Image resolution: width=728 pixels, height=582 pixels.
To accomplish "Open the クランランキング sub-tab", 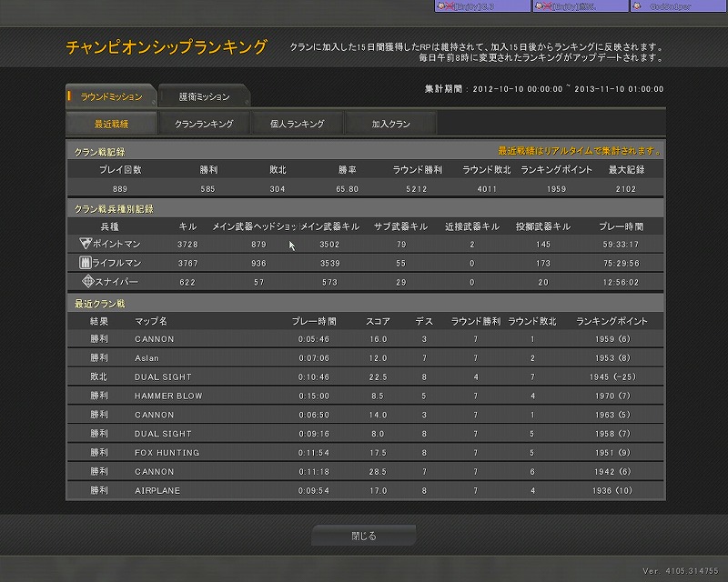I will click(x=204, y=123).
